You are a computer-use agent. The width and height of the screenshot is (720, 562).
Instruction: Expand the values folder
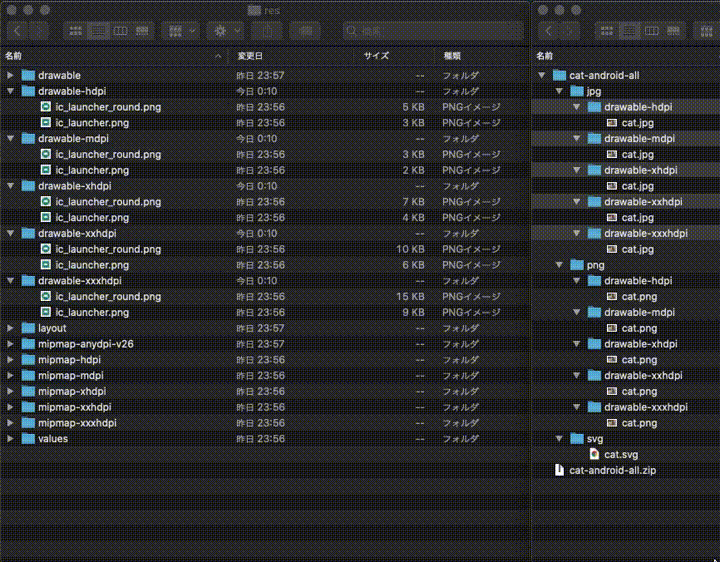pyautogui.click(x=10, y=439)
